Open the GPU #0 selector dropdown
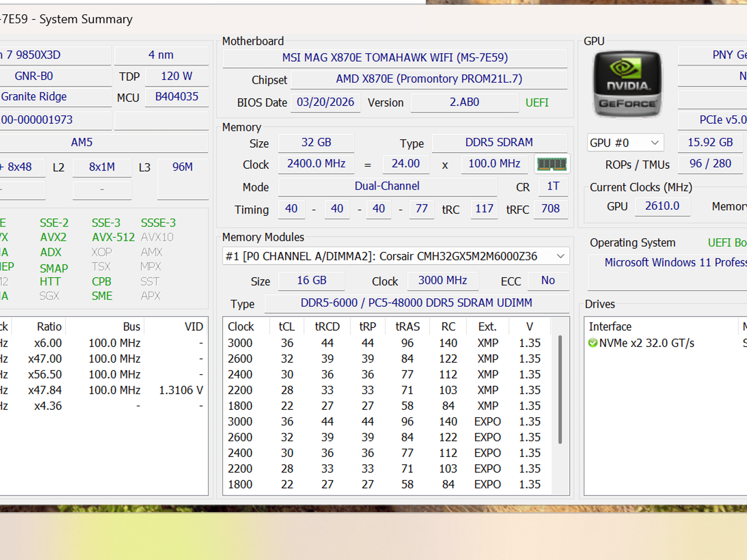The width and height of the screenshot is (747, 560). tap(625, 143)
